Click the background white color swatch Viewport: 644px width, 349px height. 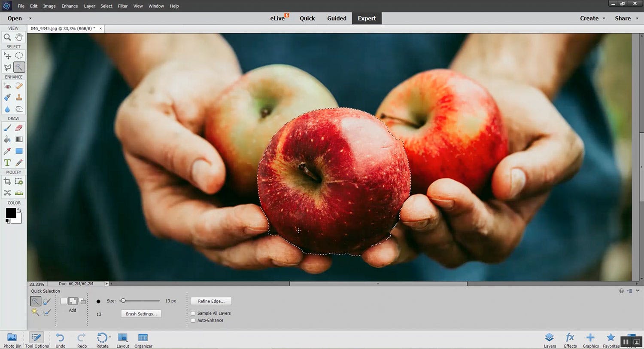[18, 220]
